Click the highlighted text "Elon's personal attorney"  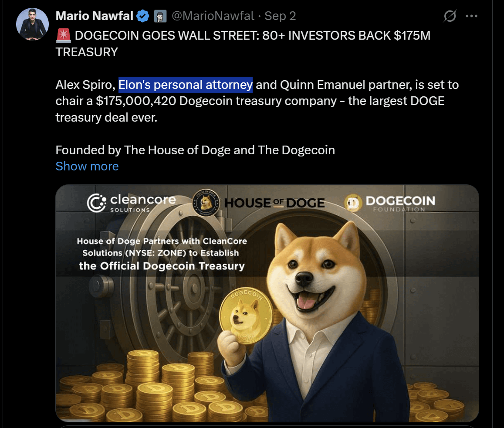186,85
